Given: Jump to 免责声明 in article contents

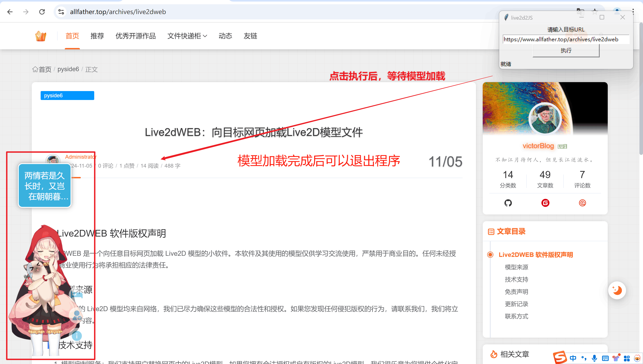Looking at the screenshot, I should coord(516,292).
